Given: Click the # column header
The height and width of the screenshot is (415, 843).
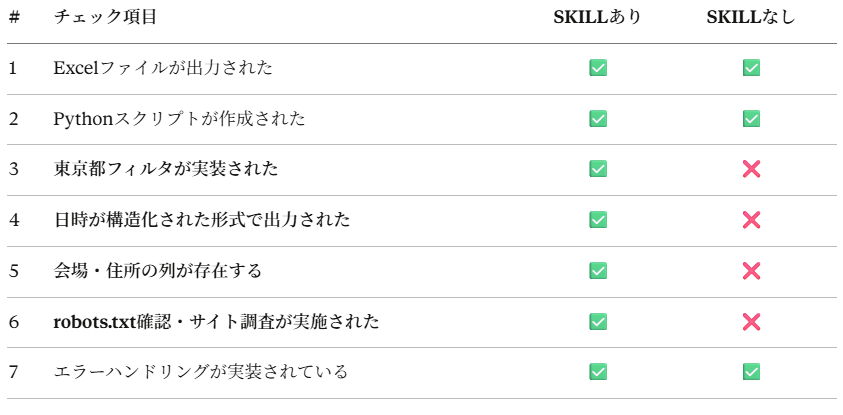Looking at the screenshot, I should tap(14, 17).
